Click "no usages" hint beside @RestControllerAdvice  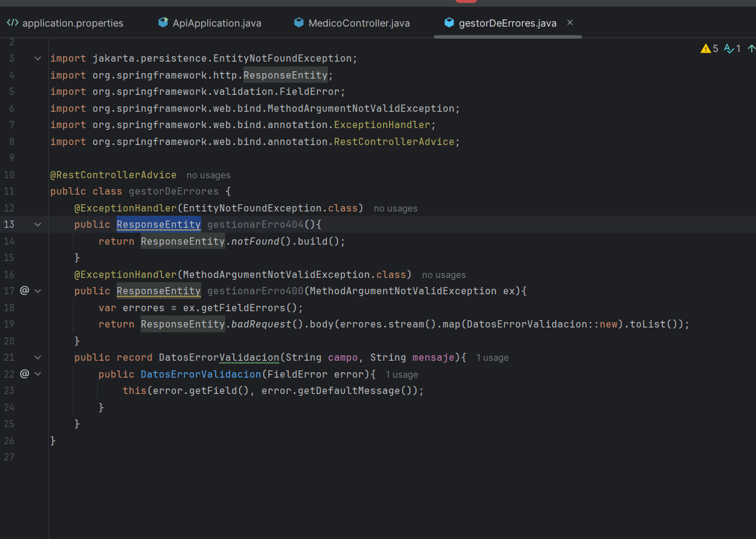point(208,175)
